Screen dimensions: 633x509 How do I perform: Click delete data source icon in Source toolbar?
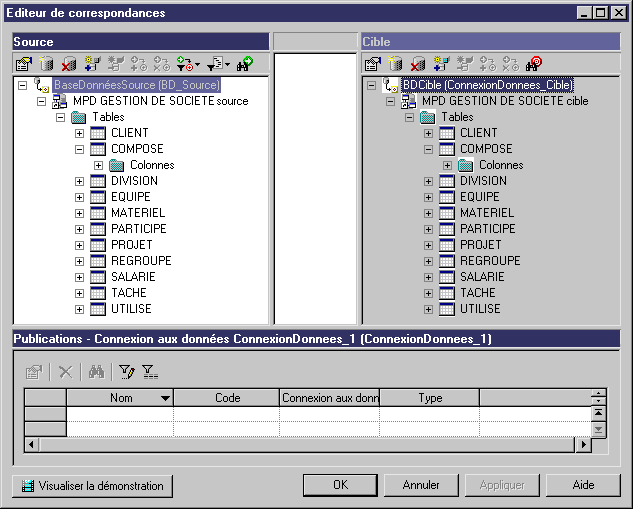tap(69, 64)
